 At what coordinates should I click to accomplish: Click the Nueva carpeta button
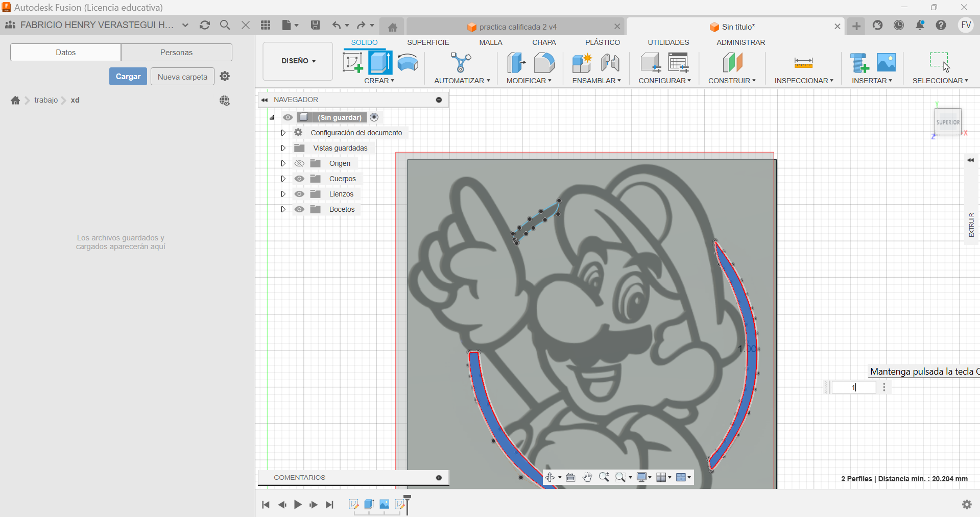click(x=182, y=77)
